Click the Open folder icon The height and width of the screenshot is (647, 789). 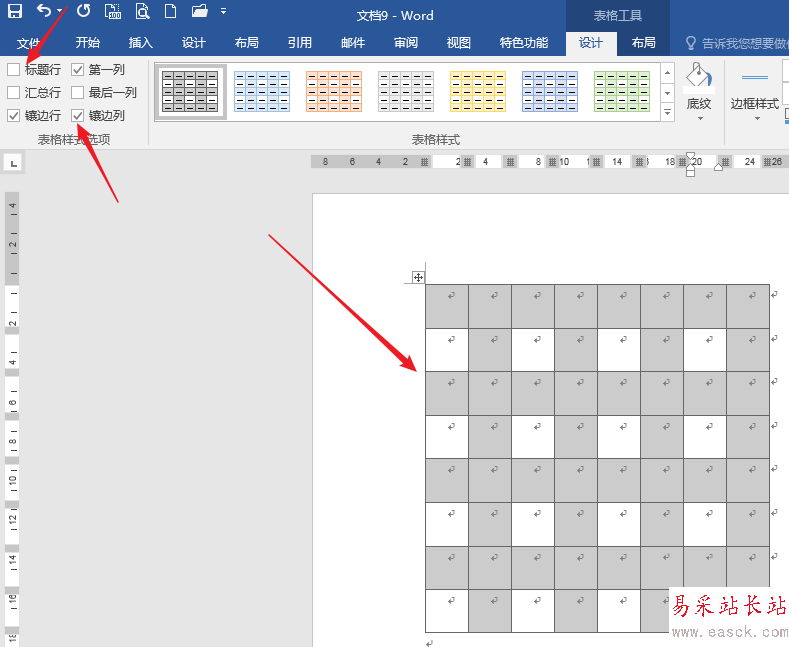point(200,11)
